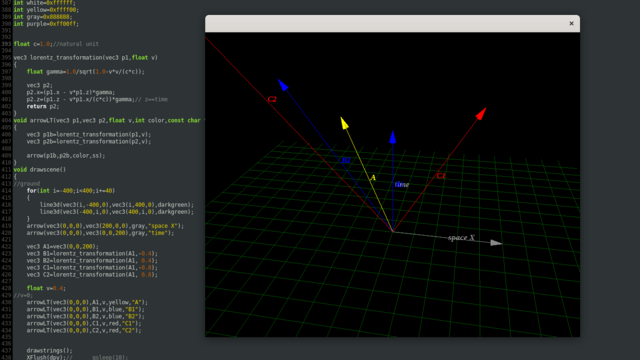Place cursor on the 'float v=0.4;' line
The image size is (640, 360).
[x=46, y=288]
